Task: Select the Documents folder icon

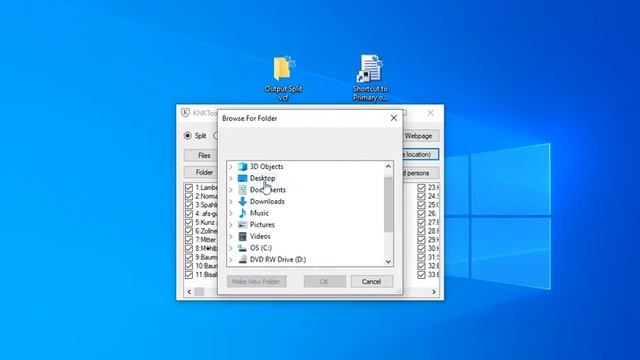Action: tap(242, 190)
